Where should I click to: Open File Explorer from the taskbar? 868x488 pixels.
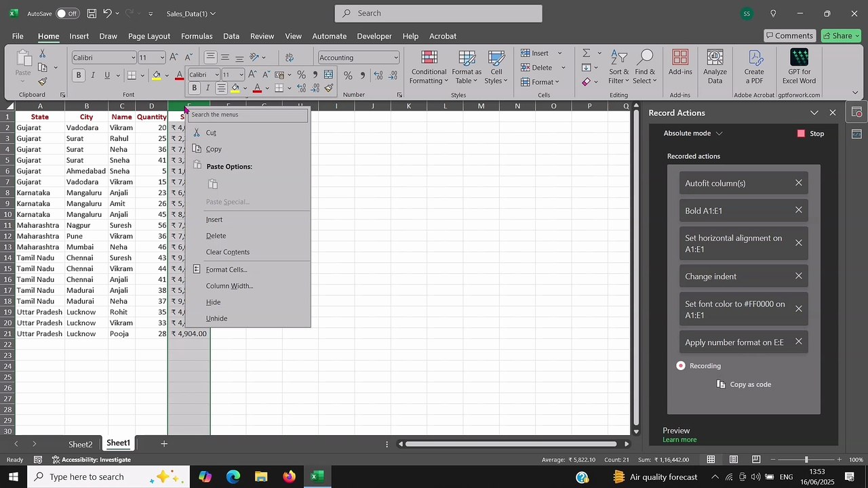[x=261, y=476]
